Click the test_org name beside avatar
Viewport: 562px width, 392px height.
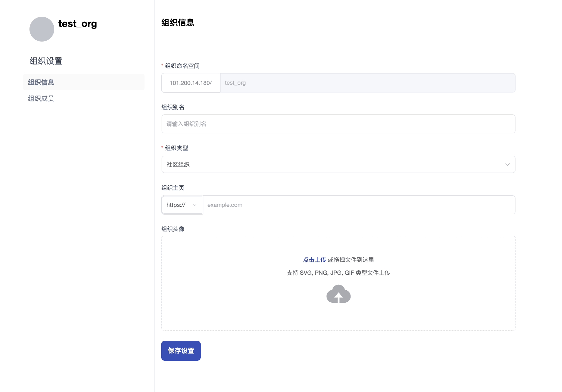point(78,24)
